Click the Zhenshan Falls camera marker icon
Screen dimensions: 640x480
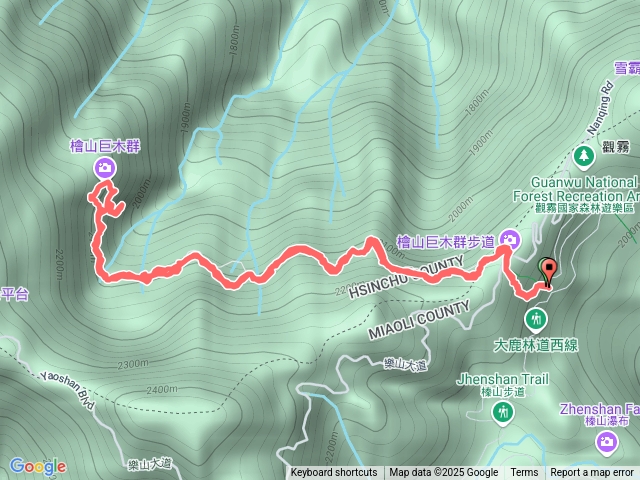(607, 442)
